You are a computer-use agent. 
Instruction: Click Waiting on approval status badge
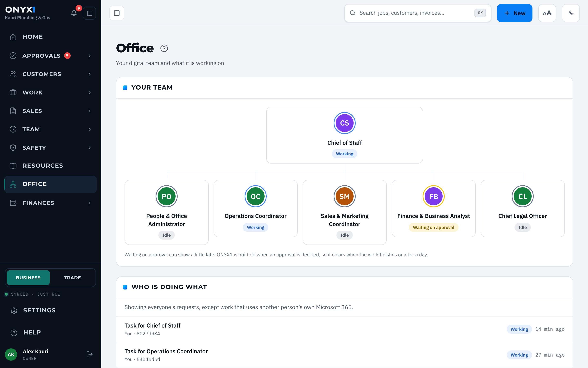coord(433,227)
